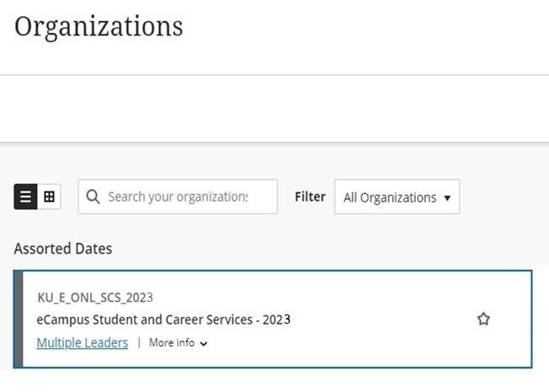Click the chevron next to More info
The width and height of the screenshot is (549, 392).
click(x=204, y=343)
